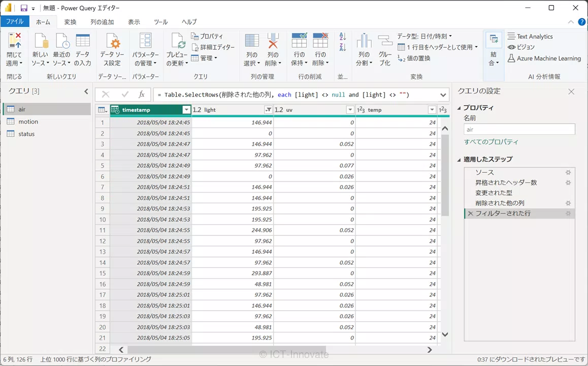This screenshot has height=366, width=588.
Task: Click the 行の削除 (Remove Rows) icon
Action: [x=320, y=41]
